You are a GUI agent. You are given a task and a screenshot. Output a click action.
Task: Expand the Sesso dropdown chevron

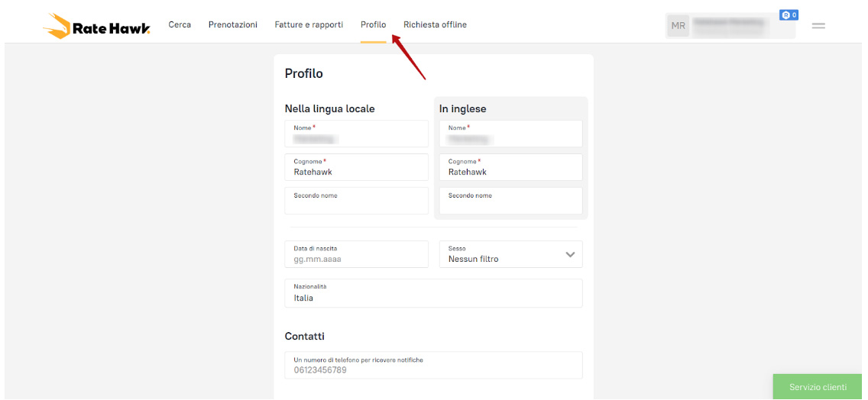[570, 254]
